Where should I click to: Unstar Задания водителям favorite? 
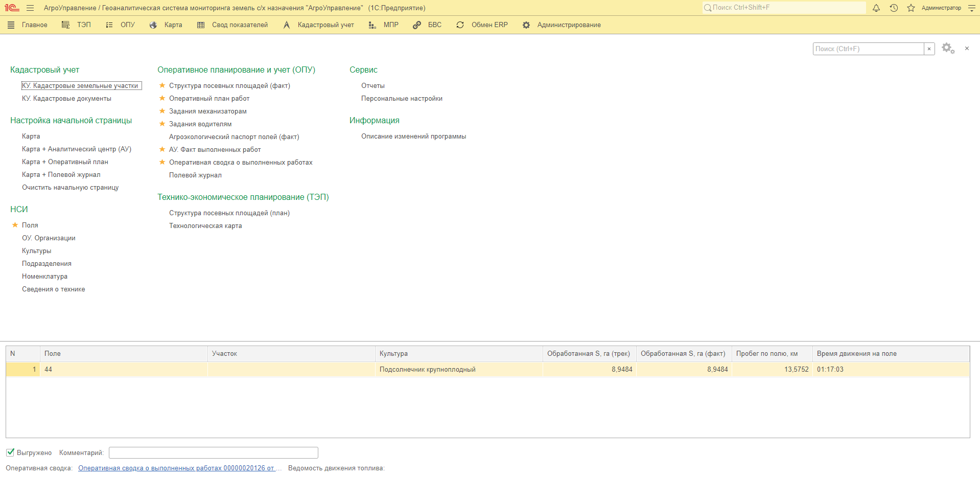point(162,124)
